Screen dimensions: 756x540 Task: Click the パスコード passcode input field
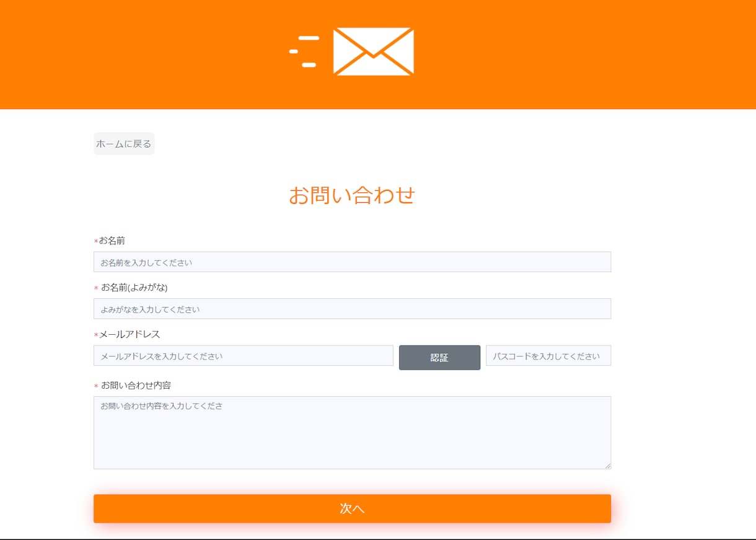[548, 356]
